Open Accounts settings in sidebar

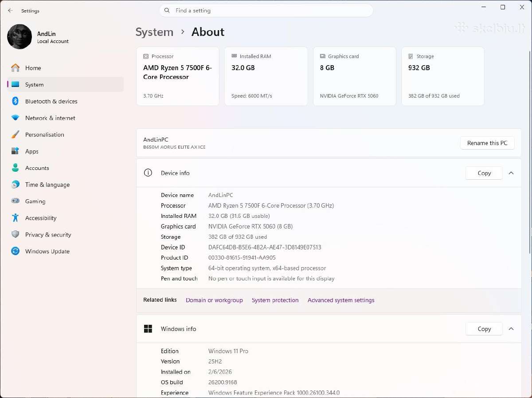click(x=65, y=168)
